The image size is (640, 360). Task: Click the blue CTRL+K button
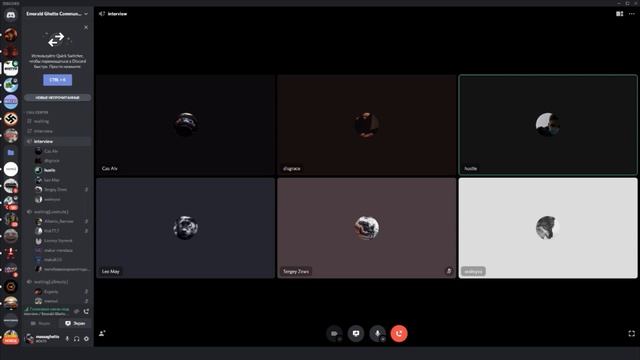click(x=58, y=80)
